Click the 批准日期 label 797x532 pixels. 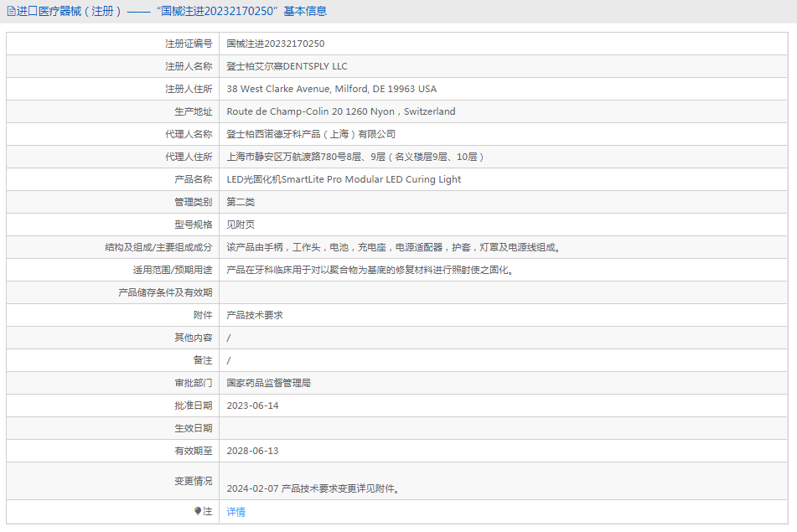coord(193,405)
